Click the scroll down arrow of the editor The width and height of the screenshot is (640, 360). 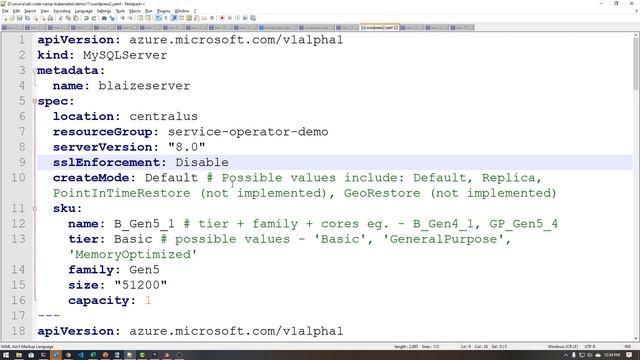pyautogui.click(x=636, y=338)
